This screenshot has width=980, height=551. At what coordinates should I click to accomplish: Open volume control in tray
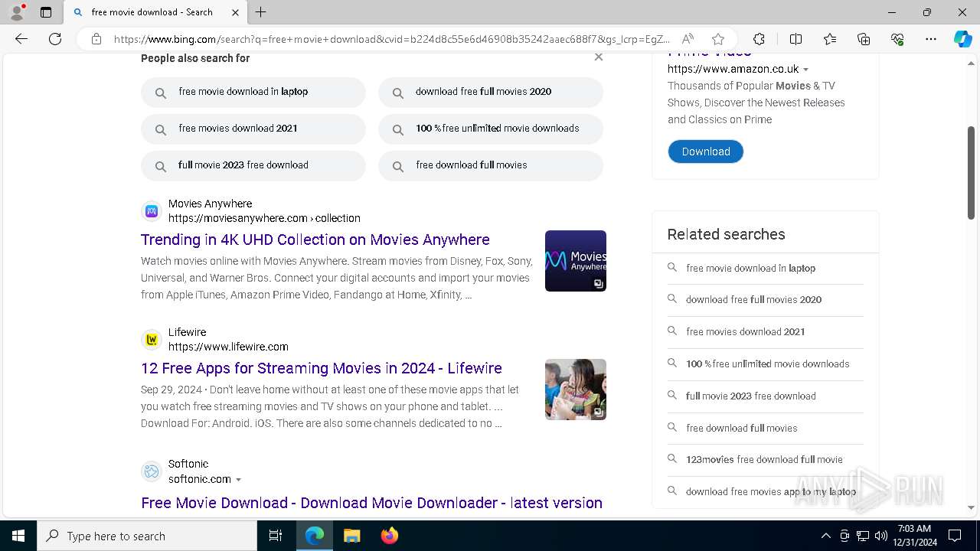click(881, 536)
